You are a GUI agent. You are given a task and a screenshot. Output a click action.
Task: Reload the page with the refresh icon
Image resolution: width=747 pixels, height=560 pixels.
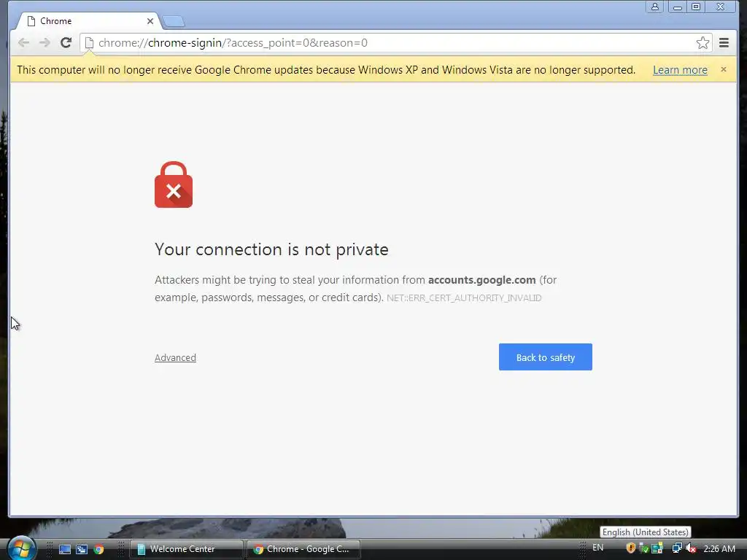66,43
